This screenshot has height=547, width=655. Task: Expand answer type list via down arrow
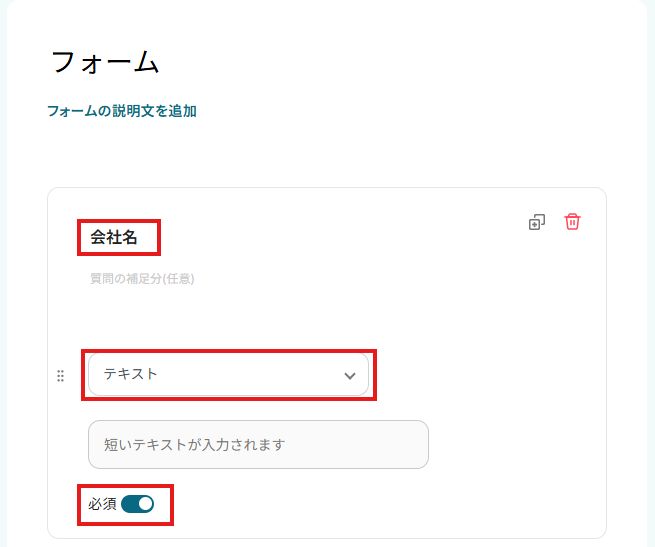pos(349,375)
